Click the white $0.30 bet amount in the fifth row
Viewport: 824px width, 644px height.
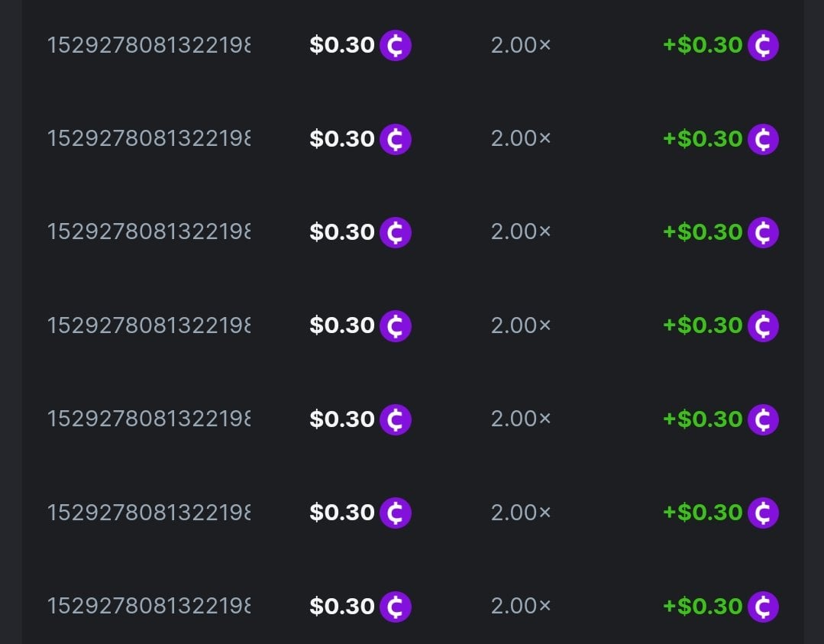(x=342, y=419)
